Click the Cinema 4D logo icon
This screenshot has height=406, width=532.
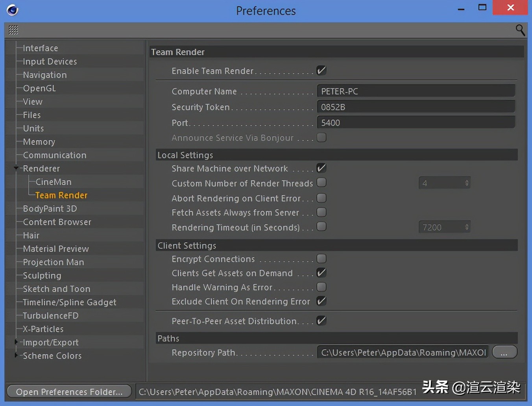(13, 10)
